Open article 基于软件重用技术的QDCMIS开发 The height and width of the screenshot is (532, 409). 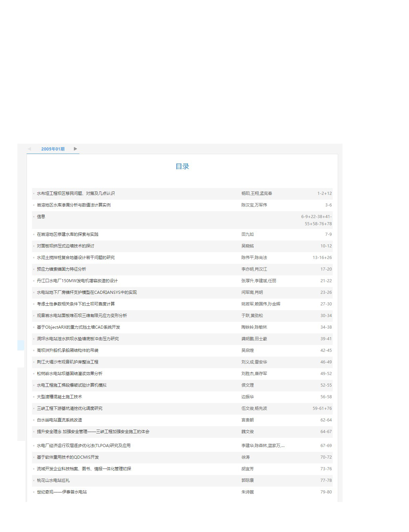pos(68,457)
